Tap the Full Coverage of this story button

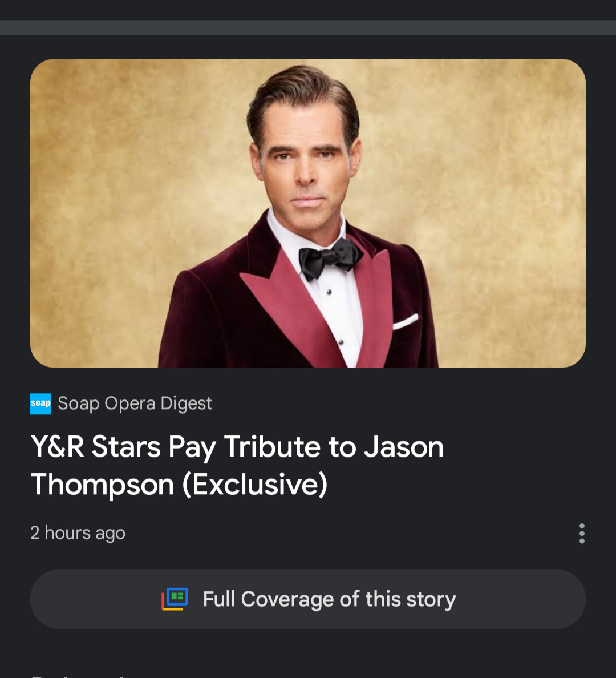[x=308, y=599]
